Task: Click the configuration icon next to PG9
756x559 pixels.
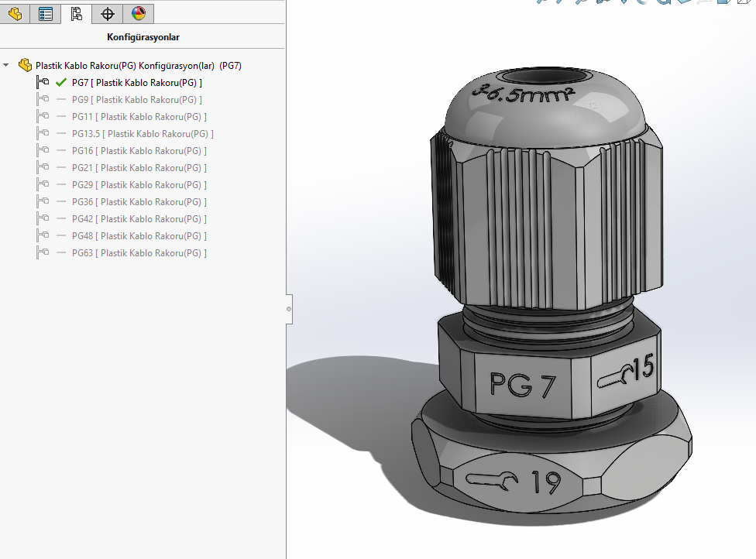Action: tap(43, 99)
